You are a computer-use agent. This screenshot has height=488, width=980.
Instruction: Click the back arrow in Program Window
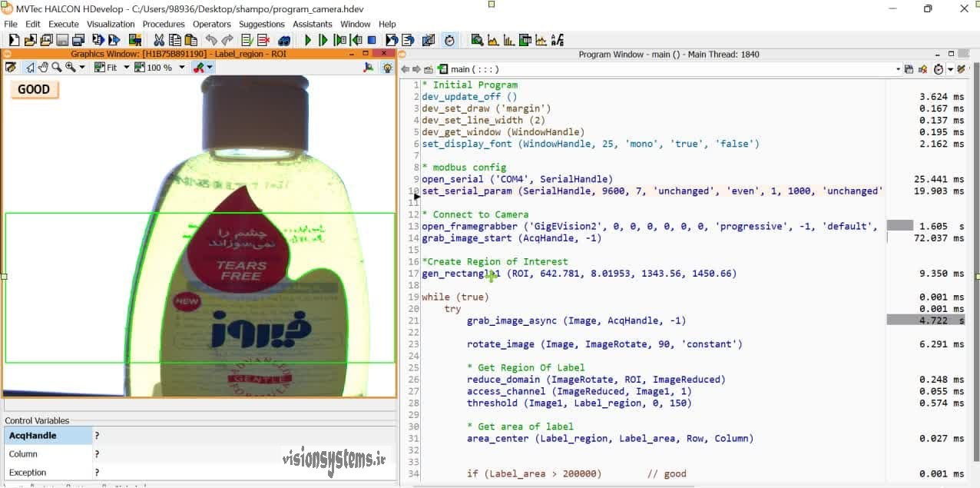tap(405, 69)
